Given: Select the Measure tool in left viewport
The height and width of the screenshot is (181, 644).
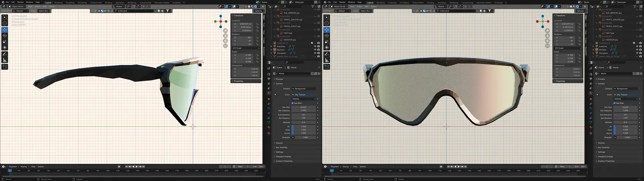Looking at the screenshot, I should coord(5,60).
